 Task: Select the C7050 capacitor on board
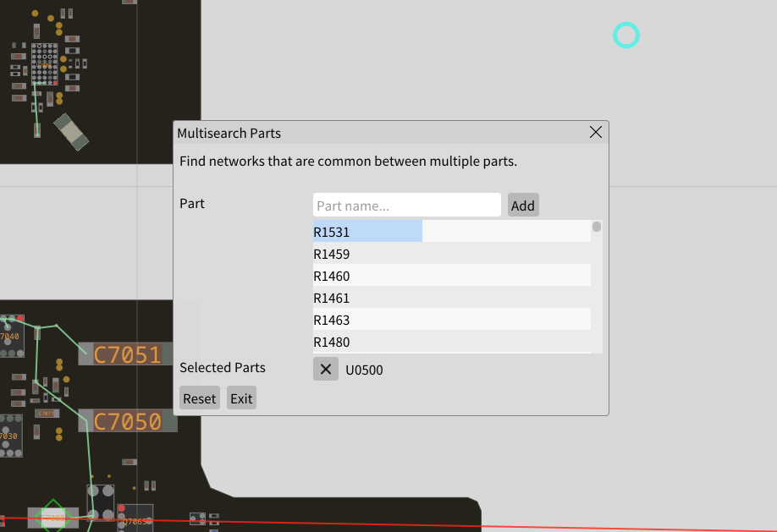(x=127, y=420)
